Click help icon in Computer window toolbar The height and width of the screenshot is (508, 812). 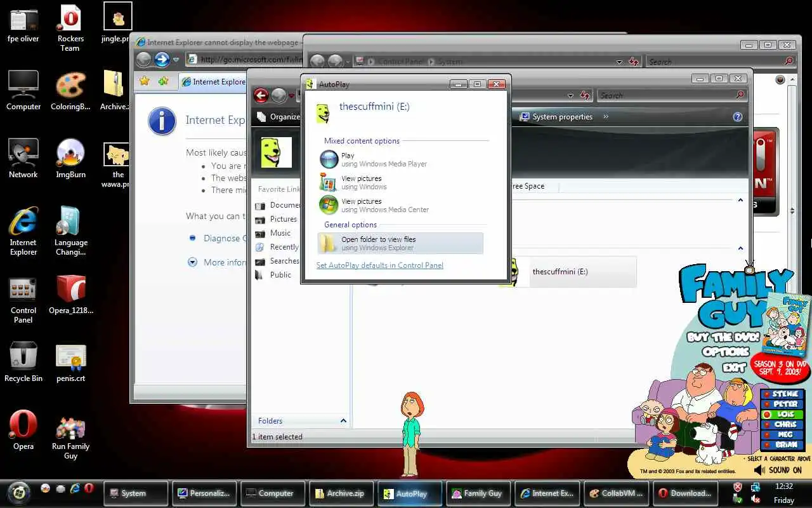737,117
